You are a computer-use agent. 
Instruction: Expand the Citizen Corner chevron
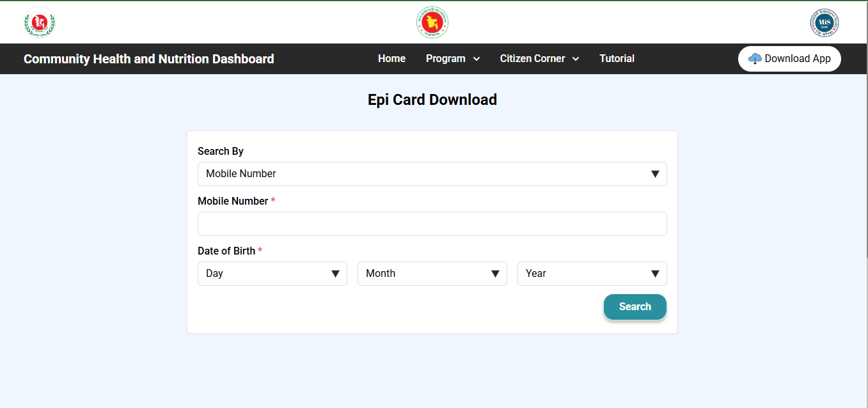[576, 59]
